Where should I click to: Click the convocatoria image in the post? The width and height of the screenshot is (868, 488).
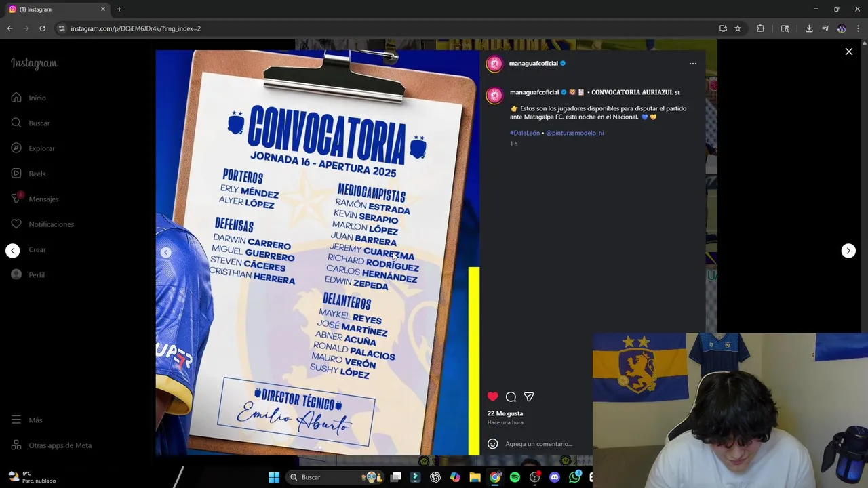coord(317,252)
